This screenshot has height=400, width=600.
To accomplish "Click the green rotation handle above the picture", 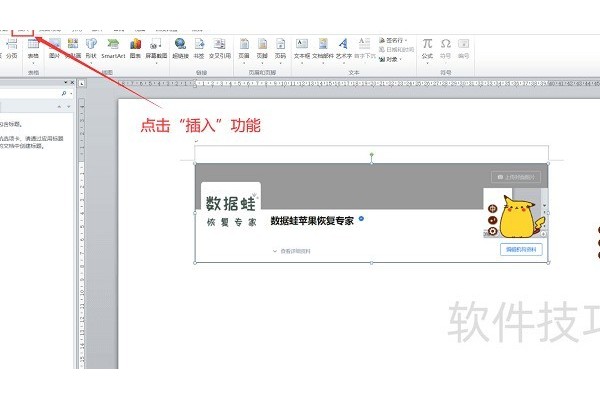I will click(x=372, y=155).
